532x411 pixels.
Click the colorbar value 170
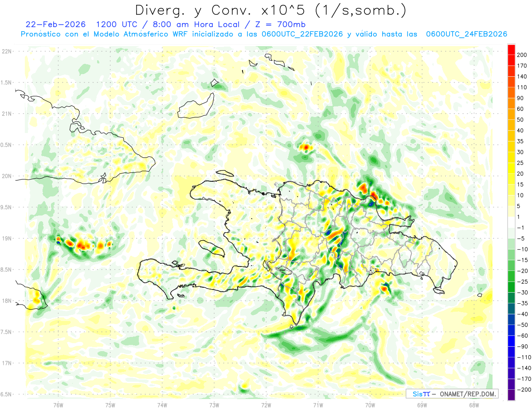(522, 66)
